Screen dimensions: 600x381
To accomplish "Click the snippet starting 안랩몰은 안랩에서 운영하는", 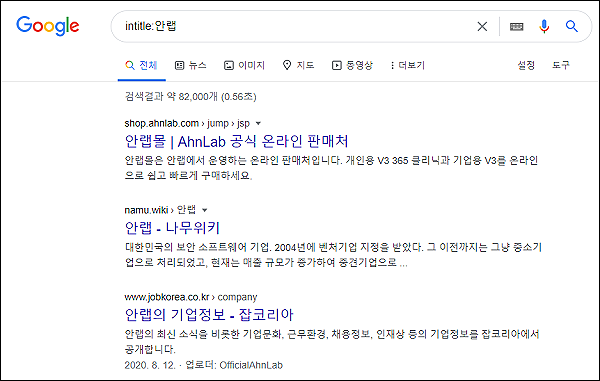I will coord(331,168).
